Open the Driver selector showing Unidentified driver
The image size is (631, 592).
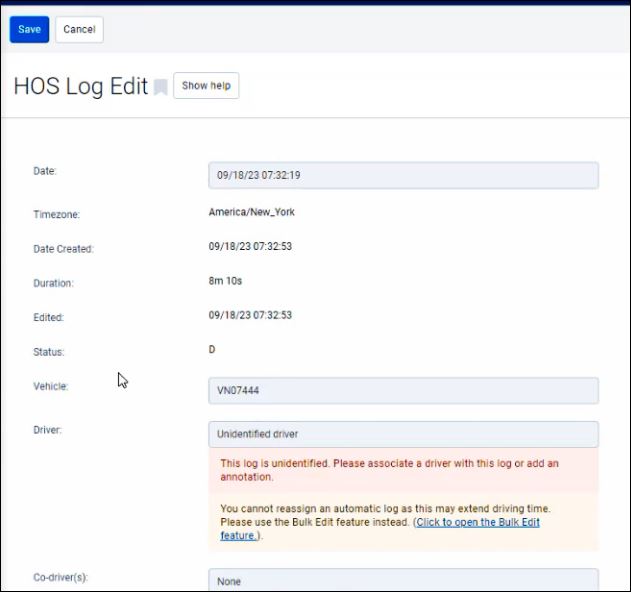403,434
